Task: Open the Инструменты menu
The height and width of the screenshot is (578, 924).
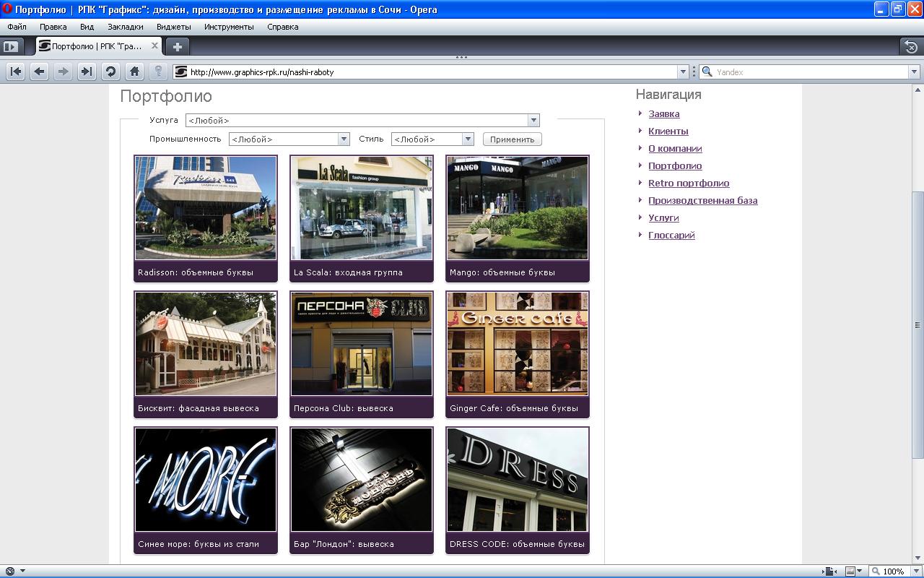Action: point(229,27)
